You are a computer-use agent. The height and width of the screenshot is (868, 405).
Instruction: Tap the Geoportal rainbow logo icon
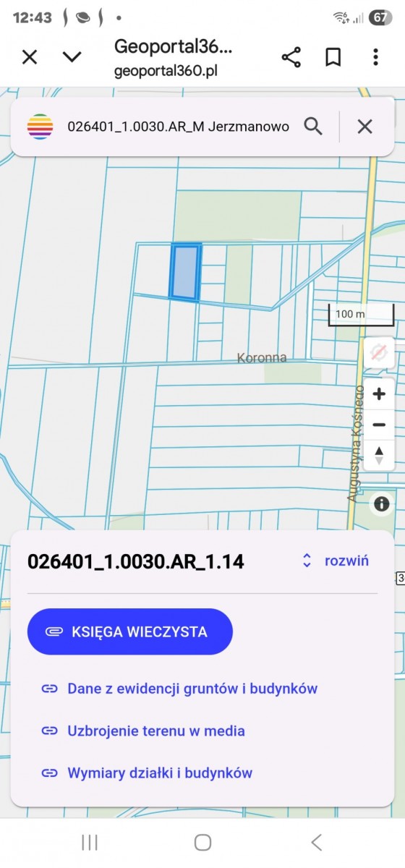[x=40, y=127]
